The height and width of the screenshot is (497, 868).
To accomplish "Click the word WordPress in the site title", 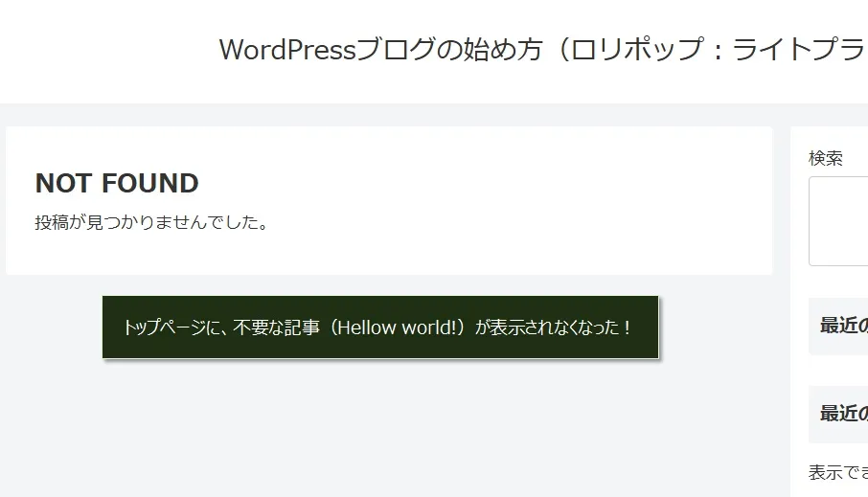I will coord(287,49).
